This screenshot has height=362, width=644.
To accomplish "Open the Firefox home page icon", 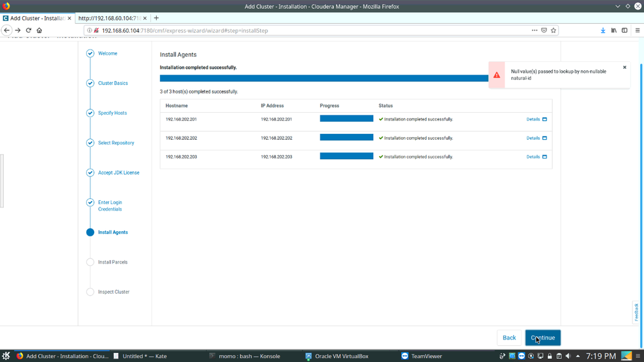I will tap(39, 30).
